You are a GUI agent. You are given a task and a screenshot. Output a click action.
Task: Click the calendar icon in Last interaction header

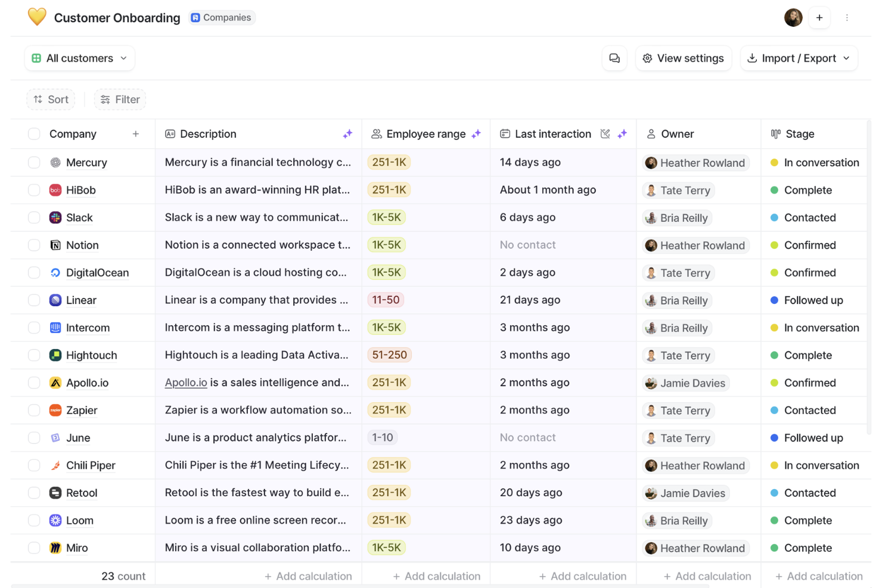pos(504,133)
